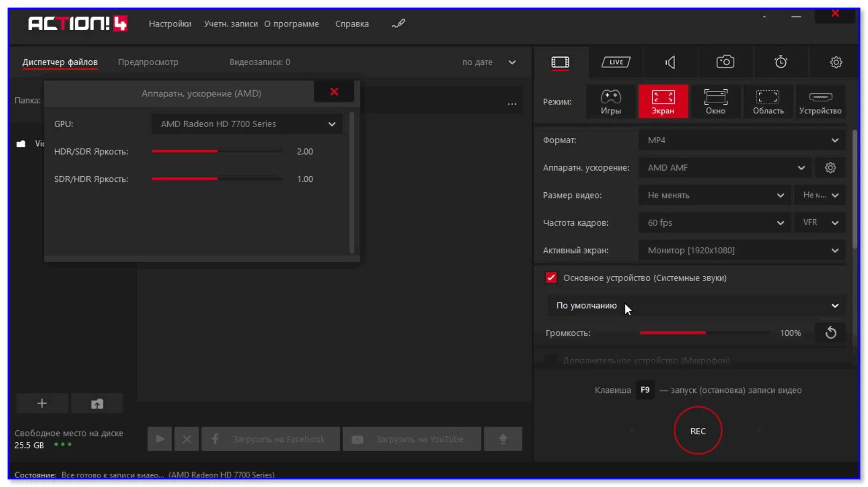
Task: Select the Окно recording mode
Action: (x=715, y=102)
